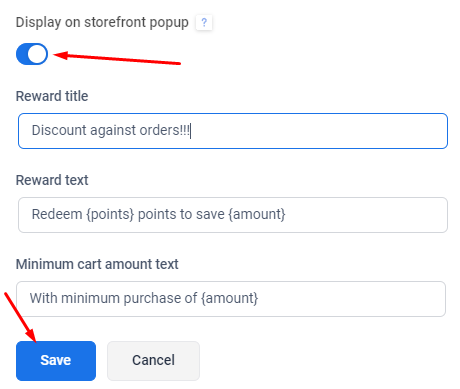
Task: Place cursor on {amount} in minimum purchase text
Action: coord(230,298)
